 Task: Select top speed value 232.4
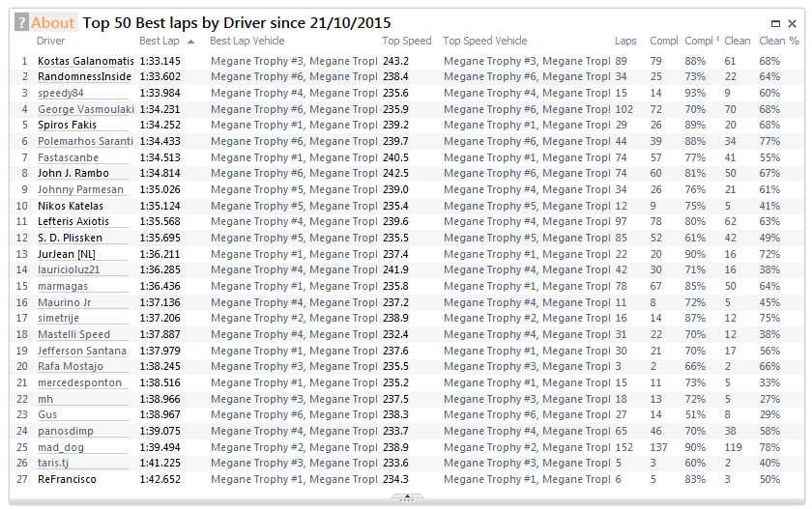395,335
